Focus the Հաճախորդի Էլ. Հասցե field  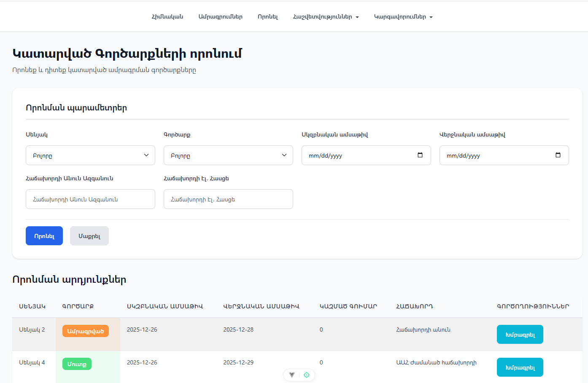tap(228, 199)
